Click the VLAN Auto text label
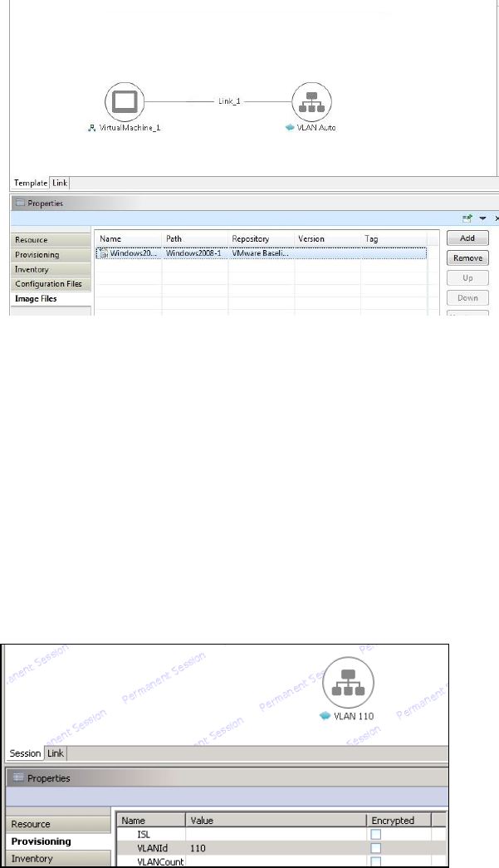The image size is (499, 868). (316, 127)
